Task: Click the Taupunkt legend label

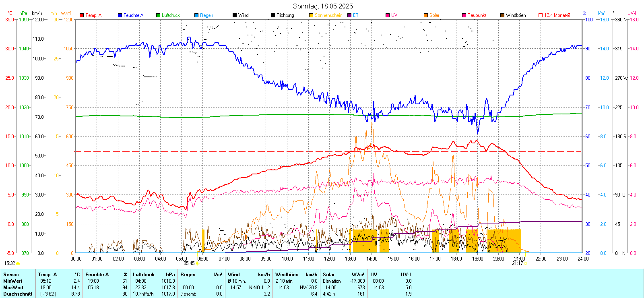Action: pos(477,15)
